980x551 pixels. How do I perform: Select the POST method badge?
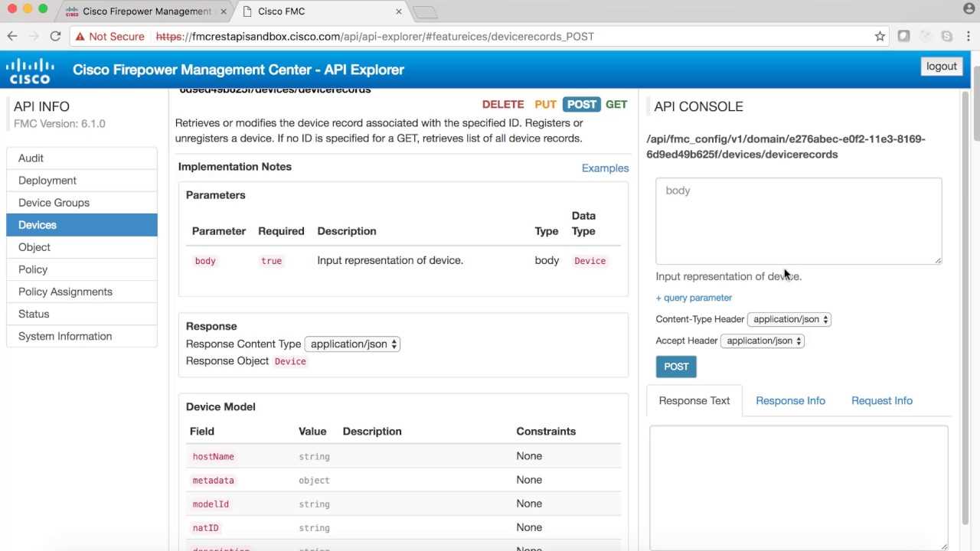coord(582,105)
